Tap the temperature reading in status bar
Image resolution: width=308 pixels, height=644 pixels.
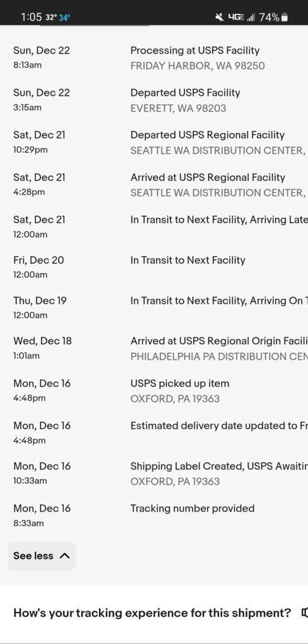[58, 17]
